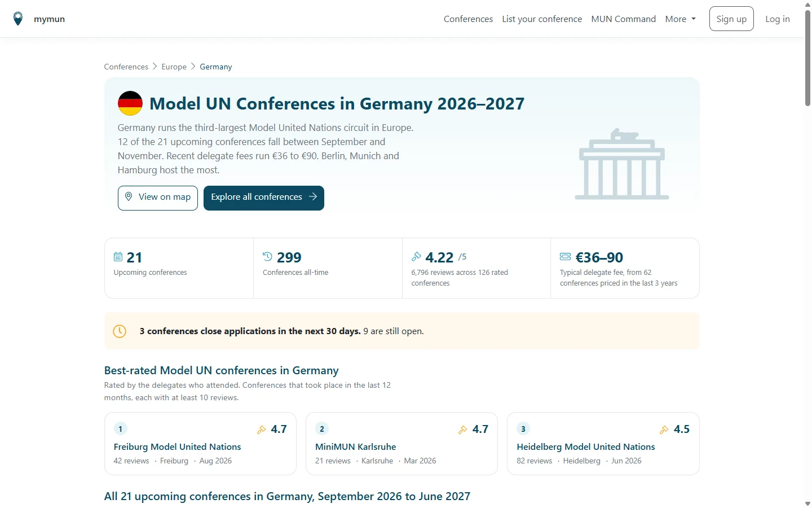Click the Log in link
Viewport: 812px width, 508px height.
point(778,19)
